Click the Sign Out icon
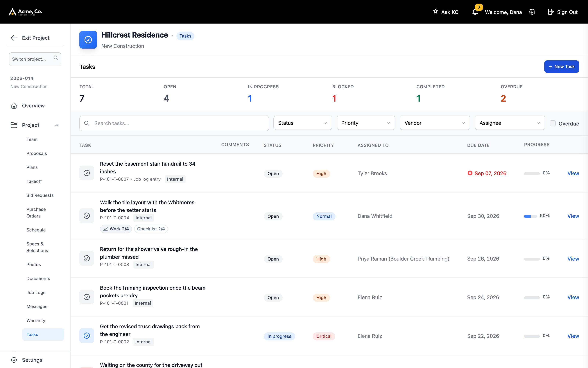The width and height of the screenshot is (588, 368). (551, 12)
